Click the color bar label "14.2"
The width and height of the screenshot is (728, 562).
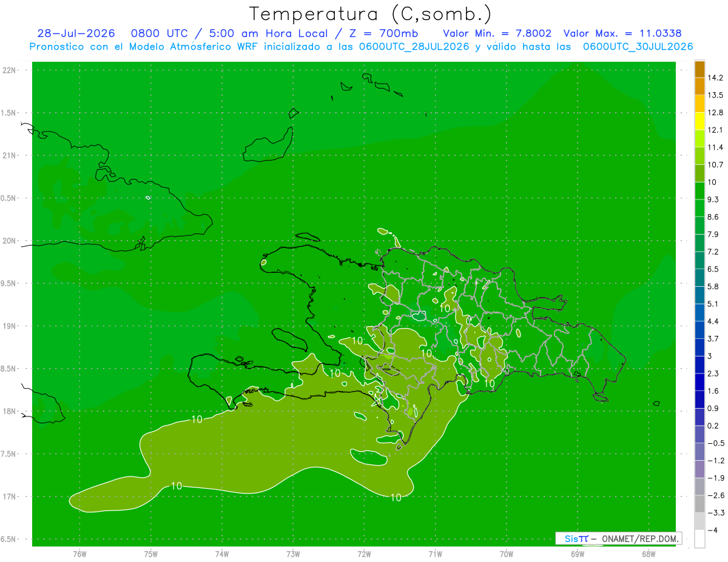(x=715, y=78)
